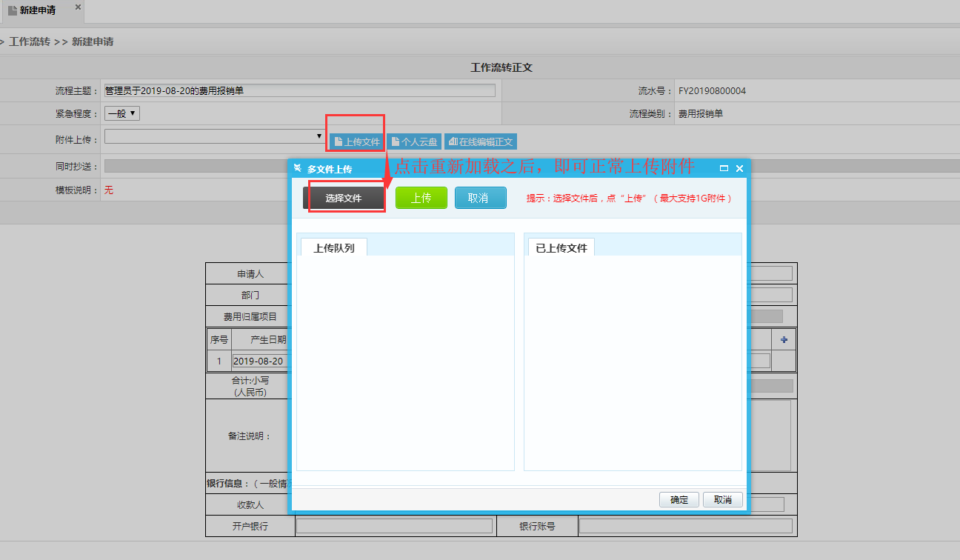Add an expense row with the plus icon
The image size is (960, 560).
(x=784, y=339)
